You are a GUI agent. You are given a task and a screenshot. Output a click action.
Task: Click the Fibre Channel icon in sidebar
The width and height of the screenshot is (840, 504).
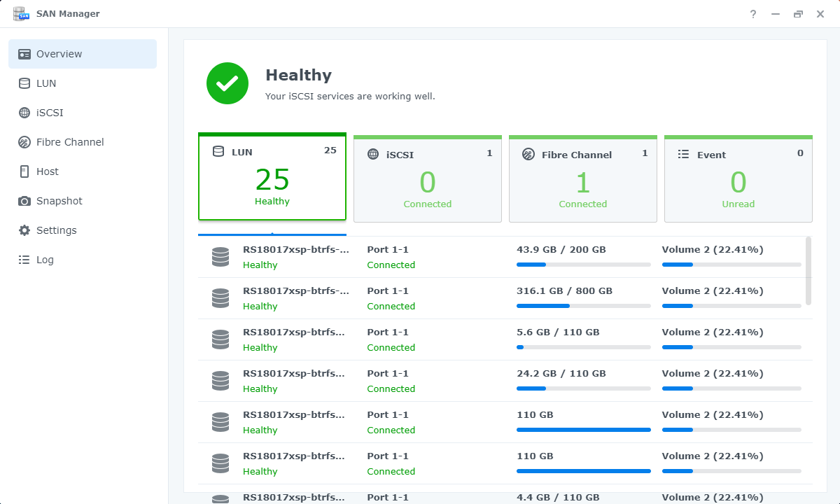tap(24, 142)
